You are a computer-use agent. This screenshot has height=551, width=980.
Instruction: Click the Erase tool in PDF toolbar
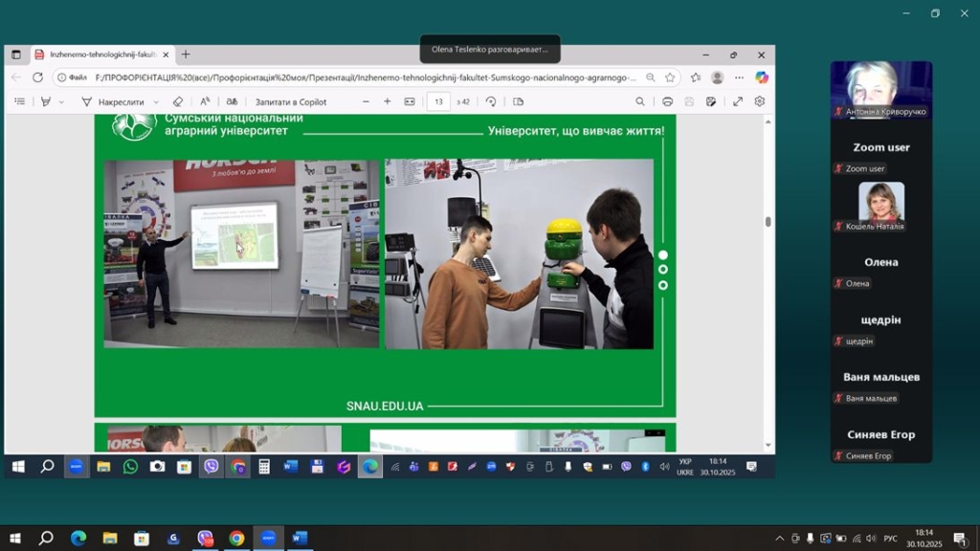[177, 101]
